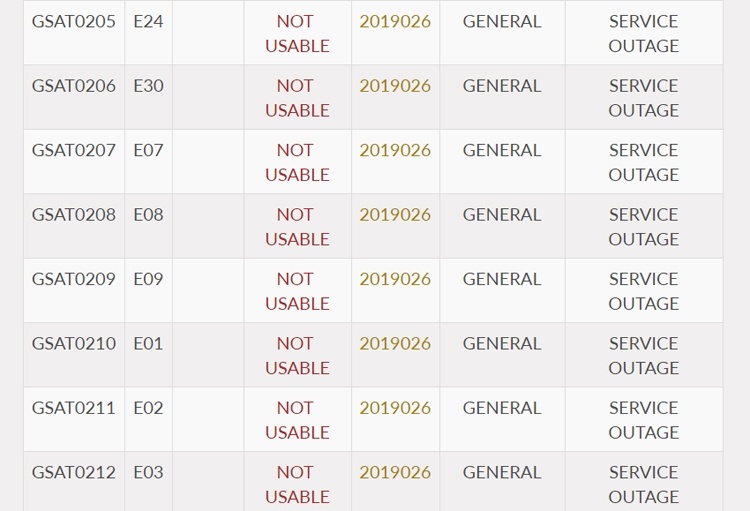Follow the 2019026 link in the GSAT0207 row
Image resolution: width=750 pixels, height=511 pixels.
point(395,150)
